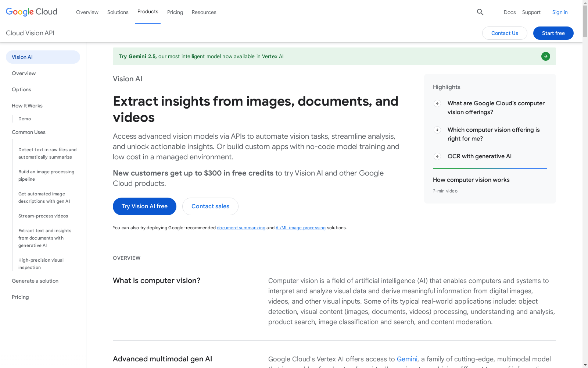The image size is (588, 368).
Task: Open the Demo sidebar sub-item
Action: pyautogui.click(x=25, y=119)
